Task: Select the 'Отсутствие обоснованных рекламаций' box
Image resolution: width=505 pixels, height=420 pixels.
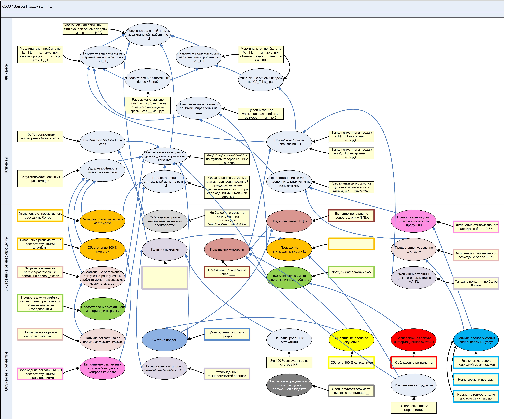Action: [40, 179]
